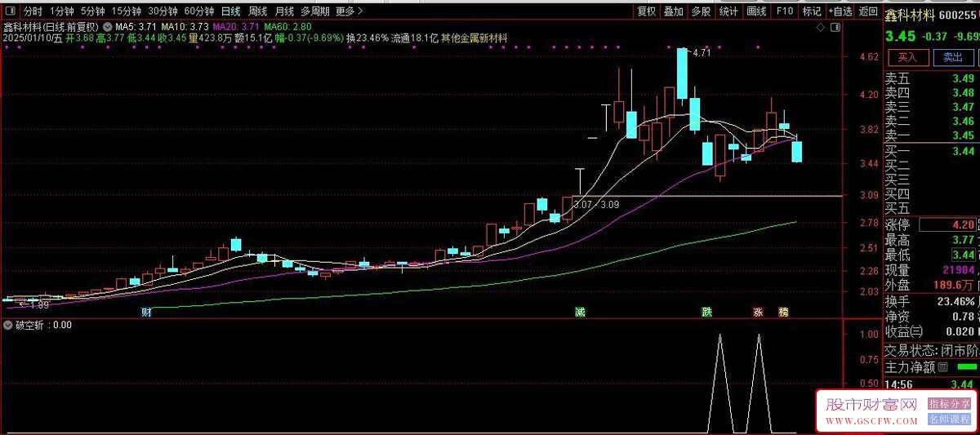
Task: Click the 卖四 3.48 order row
Action: tap(930, 93)
